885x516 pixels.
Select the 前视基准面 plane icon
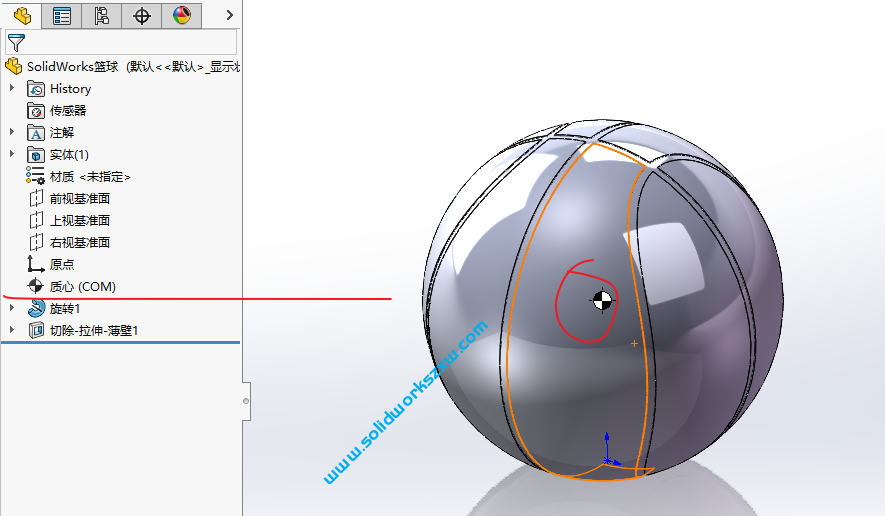coord(36,198)
